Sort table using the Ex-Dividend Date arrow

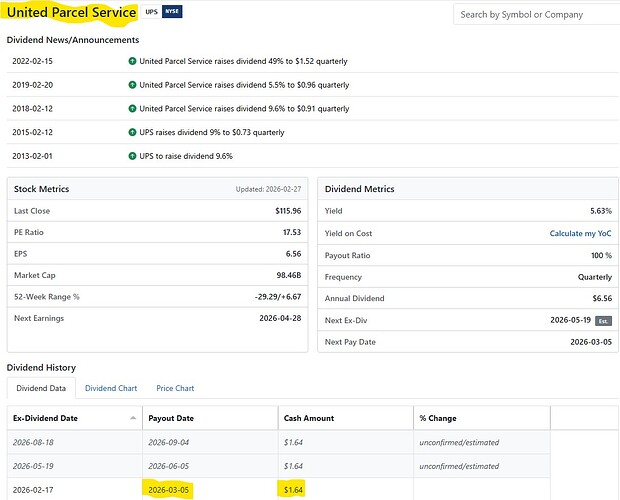[x=134, y=418]
